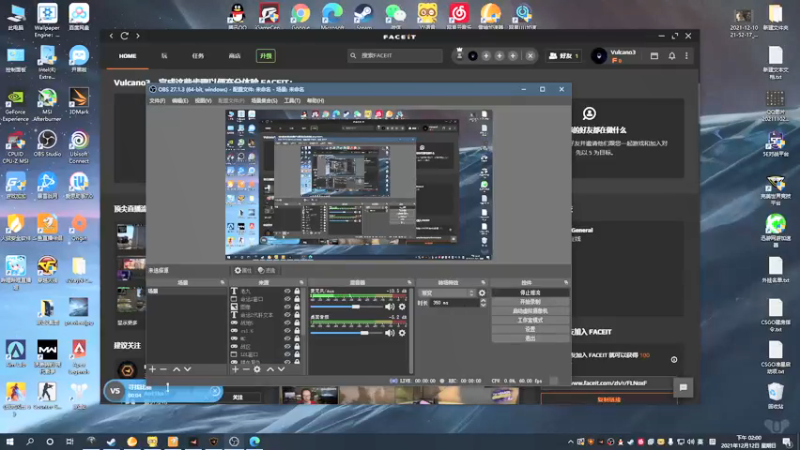Reload the FACEIT page
The height and width of the screenshot is (450, 800).
tap(124, 36)
